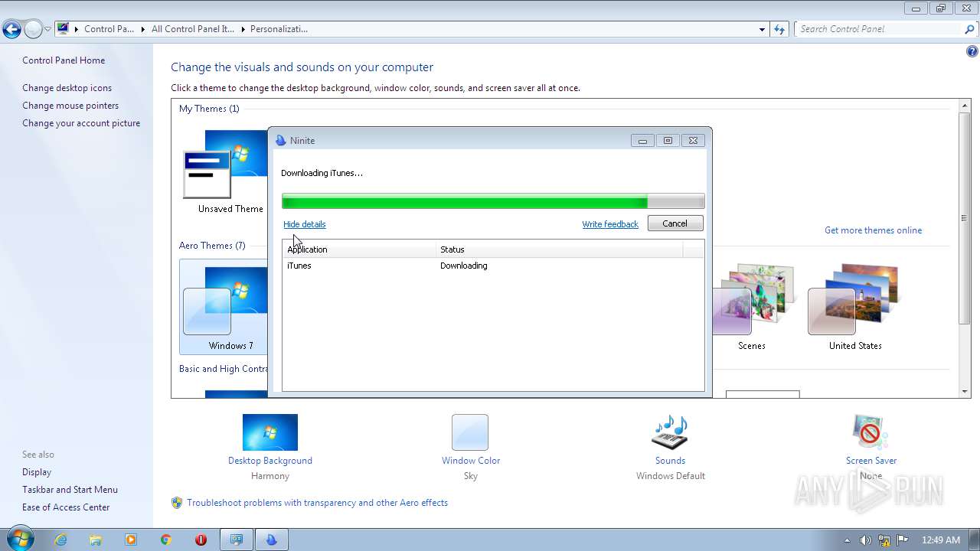Viewport: 980px width, 551px height.
Task: Click All Control Panel Items breadcrumb
Action: pyautogui.click(x=193, y=29)
